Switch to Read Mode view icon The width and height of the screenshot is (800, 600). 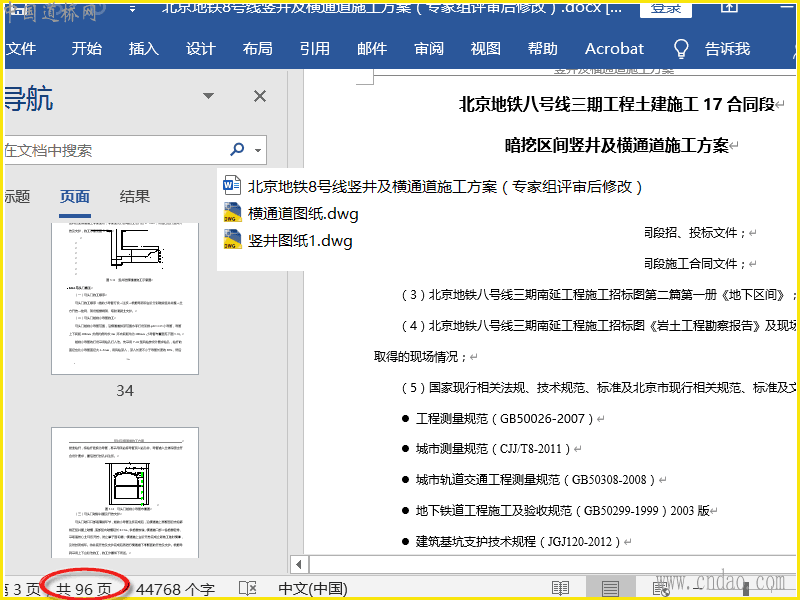point(560,588)
